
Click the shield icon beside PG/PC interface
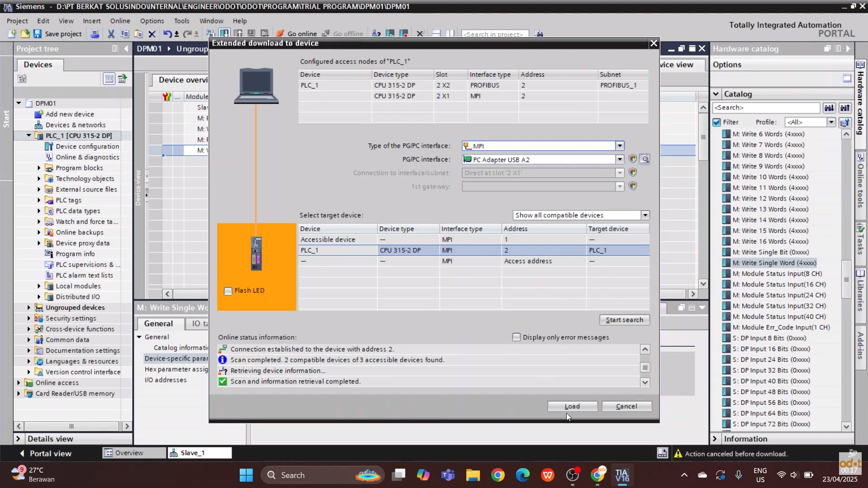click(632, 159)
